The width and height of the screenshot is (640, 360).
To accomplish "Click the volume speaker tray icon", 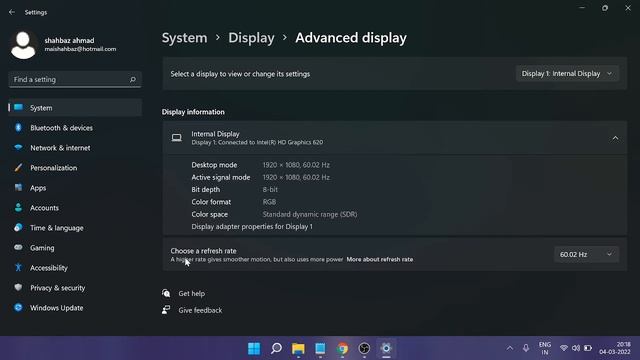I will tap(576, 348).
